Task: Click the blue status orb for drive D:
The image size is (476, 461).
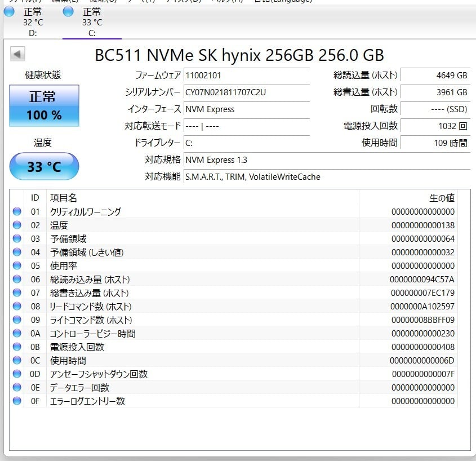Action: pos(9,12)
